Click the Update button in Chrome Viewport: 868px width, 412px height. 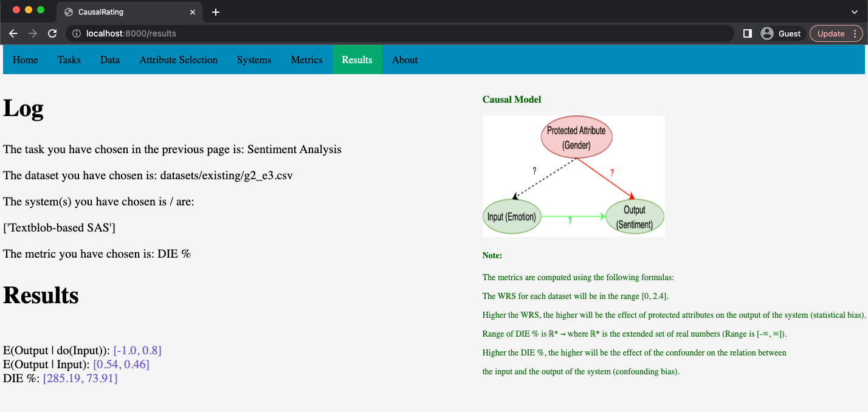click(x=830, y=33)
